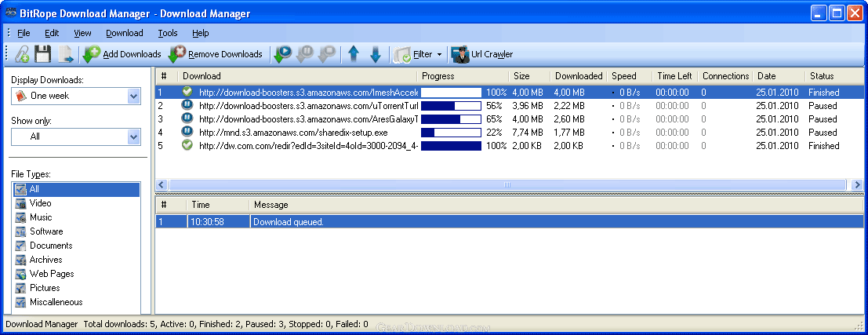The height and width of the screenshot is (335, 868).
Task: Sort by the Size column header
Action: (529, 76)
